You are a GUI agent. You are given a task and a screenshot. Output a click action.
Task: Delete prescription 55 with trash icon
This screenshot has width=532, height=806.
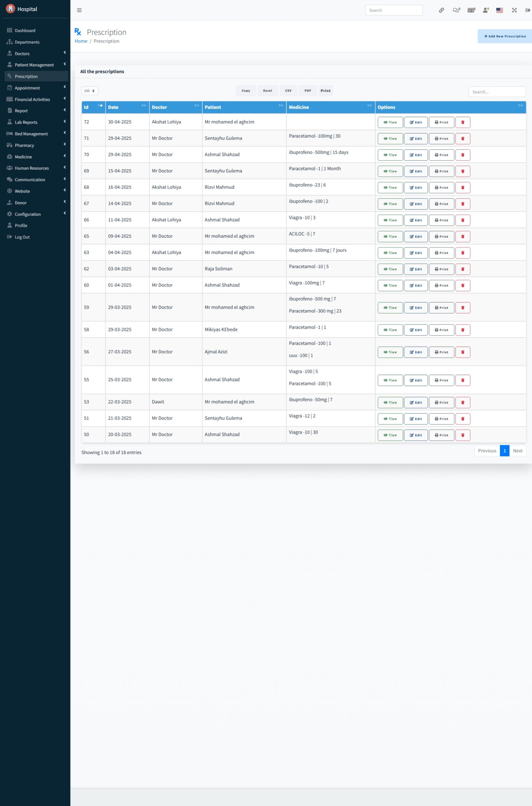463,380
